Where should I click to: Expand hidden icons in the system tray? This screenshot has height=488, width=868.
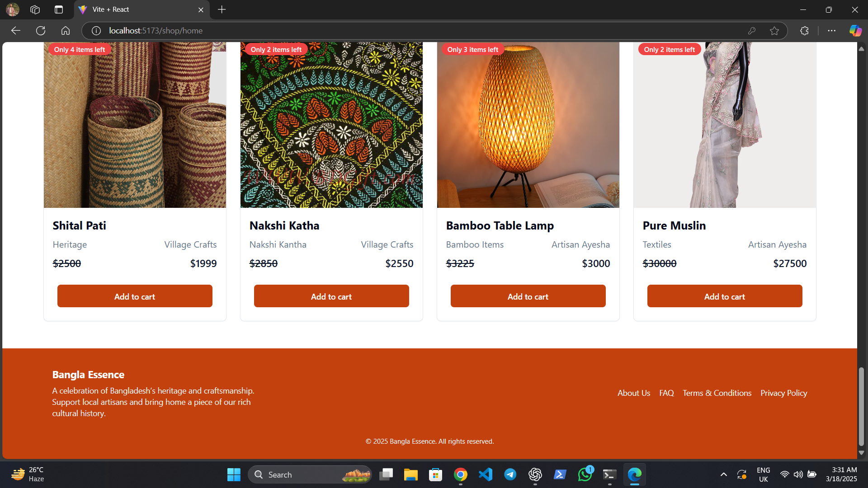pyautogui.click(x=724, y=474)
